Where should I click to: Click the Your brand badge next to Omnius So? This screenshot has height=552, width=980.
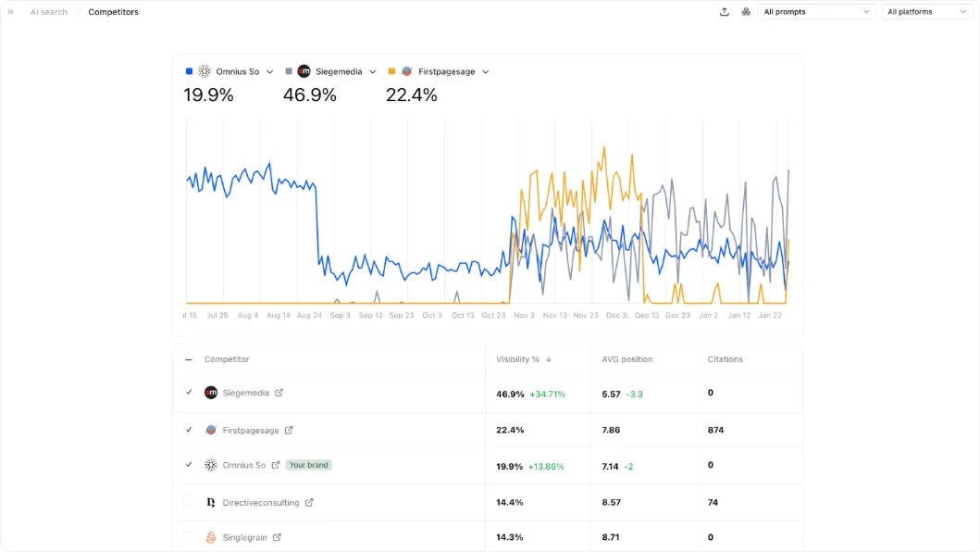point(308,464)
